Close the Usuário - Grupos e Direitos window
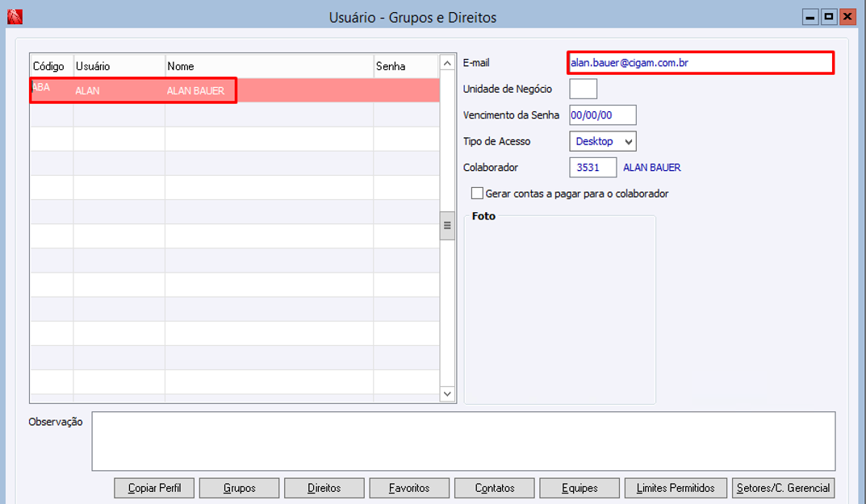 pyautogui.click(x=847, y=17)
